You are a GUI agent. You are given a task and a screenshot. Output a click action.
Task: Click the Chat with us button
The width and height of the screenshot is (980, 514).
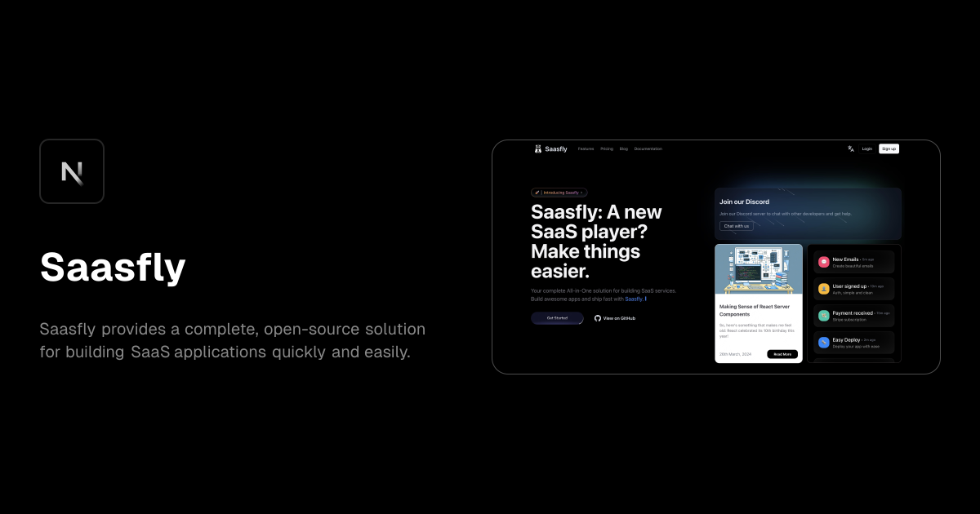pos(737,226)
